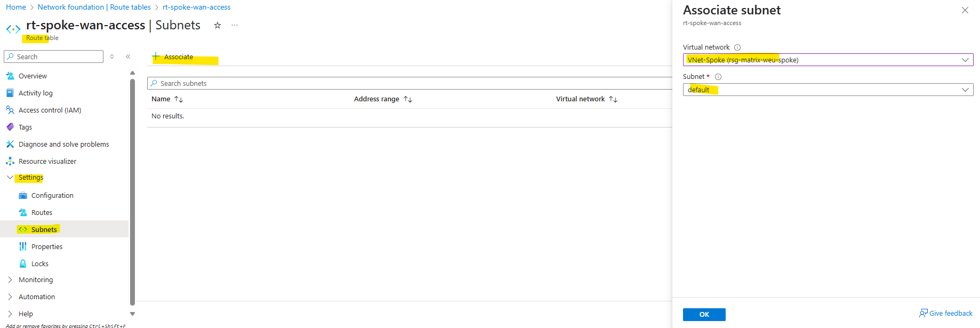The image size is (980, 328).
Task: Click the sidebar scroll down arrow
Action: coord(132,314)
